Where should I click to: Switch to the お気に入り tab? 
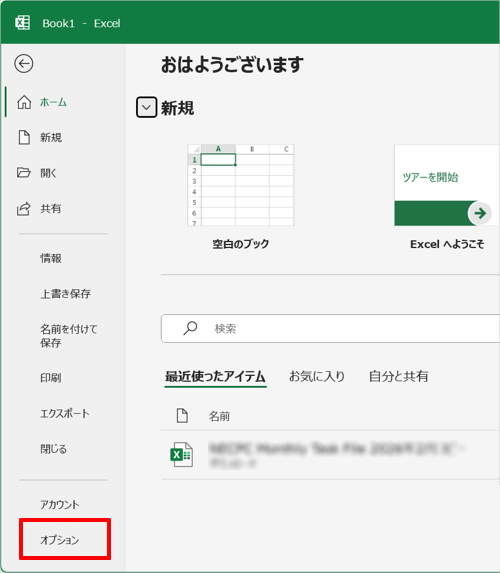317,376
